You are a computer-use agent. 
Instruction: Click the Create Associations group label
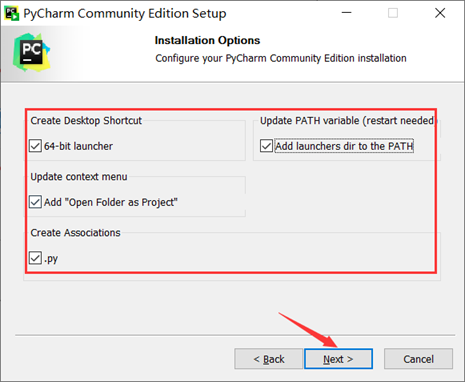(x=75, y=233)
